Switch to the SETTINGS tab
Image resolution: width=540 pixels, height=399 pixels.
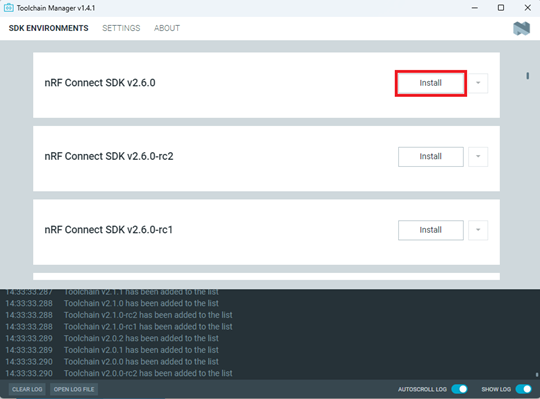click(121, 28)
